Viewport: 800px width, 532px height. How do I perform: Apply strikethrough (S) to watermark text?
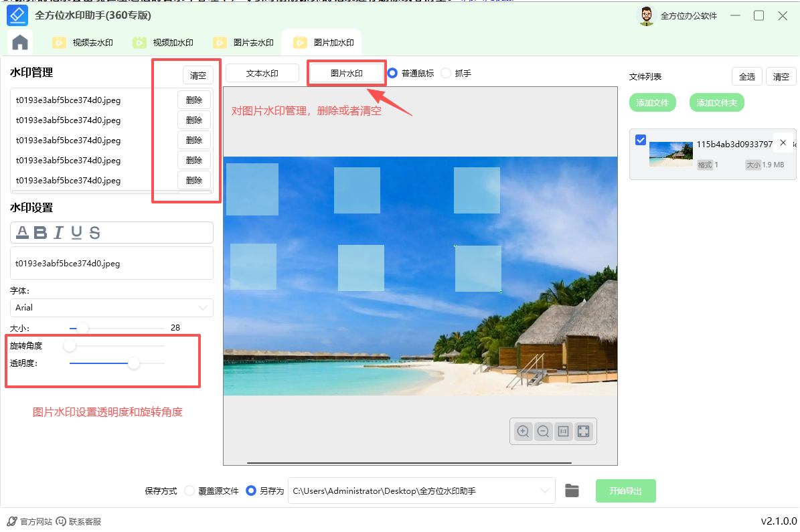pos(93,232)
